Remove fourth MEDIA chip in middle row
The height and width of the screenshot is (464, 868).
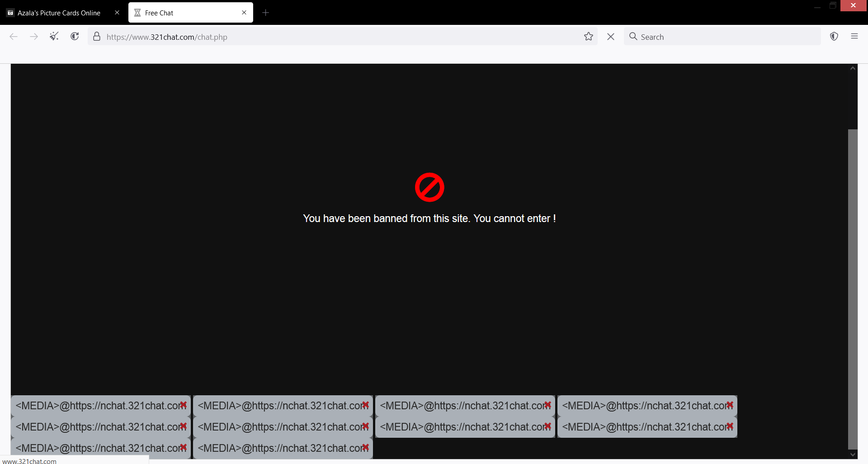pyautogui.click(x=730, y=426)
